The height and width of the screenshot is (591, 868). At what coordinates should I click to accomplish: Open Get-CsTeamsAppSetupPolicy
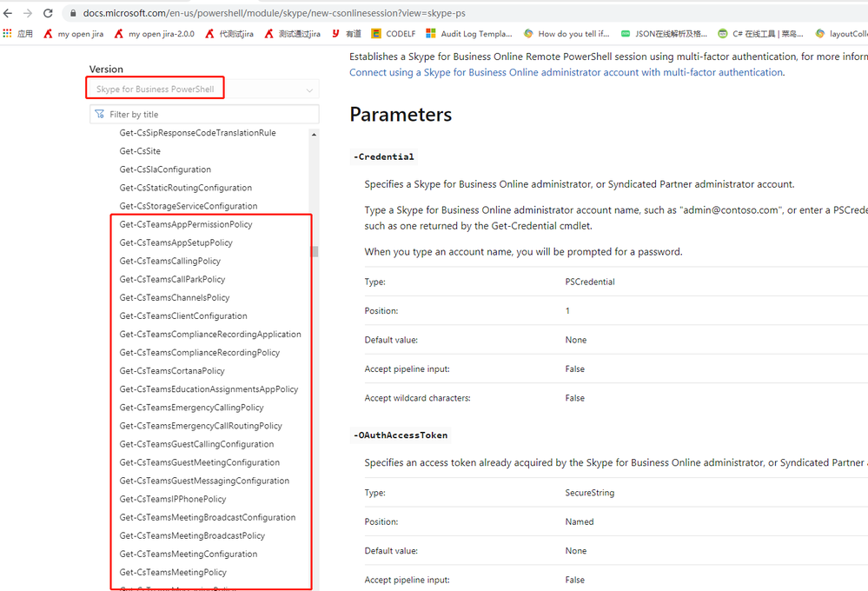click(176, 242)
